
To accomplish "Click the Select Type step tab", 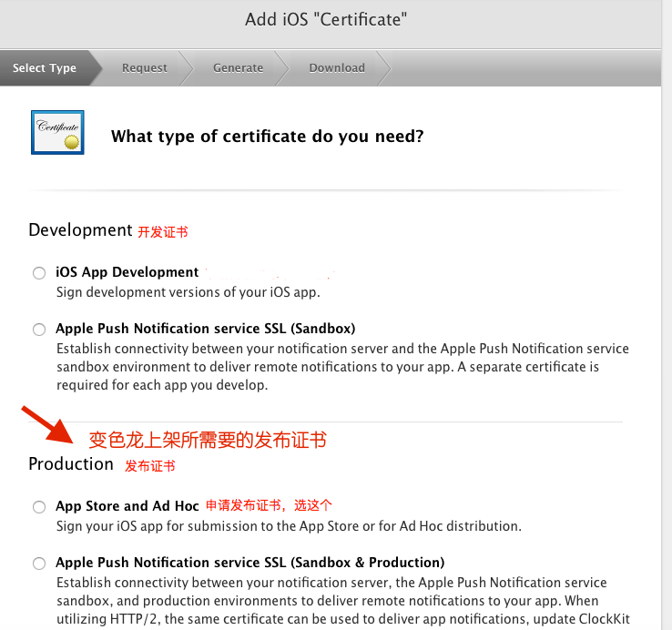I will tap(45, 68).
